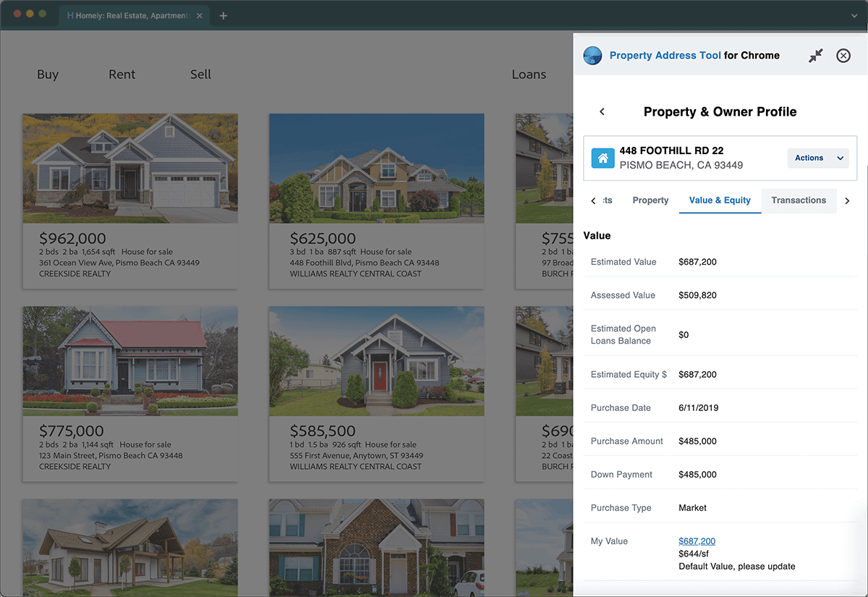Image resolution: width=868 pixels, height=597 pixels.
Task: Click the home icon beside 448 Foothill Rd
Action: click(603, 158)
